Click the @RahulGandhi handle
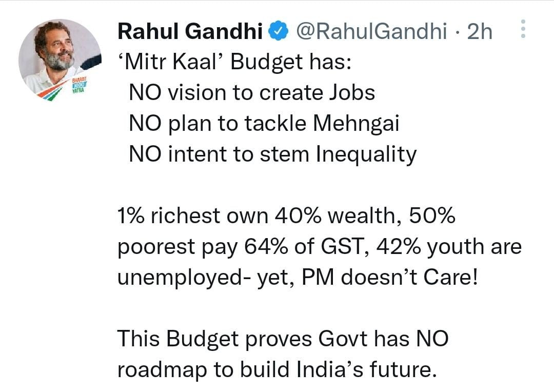This screenshot has width=554, height=392. (x=371, y=31)
